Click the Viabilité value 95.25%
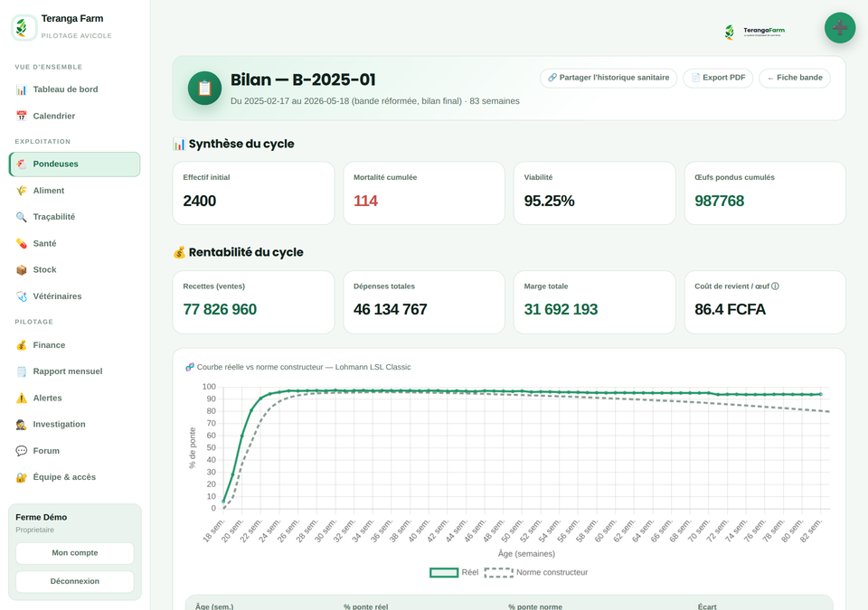This screenshot has height=610, width=868. [549, 201]
